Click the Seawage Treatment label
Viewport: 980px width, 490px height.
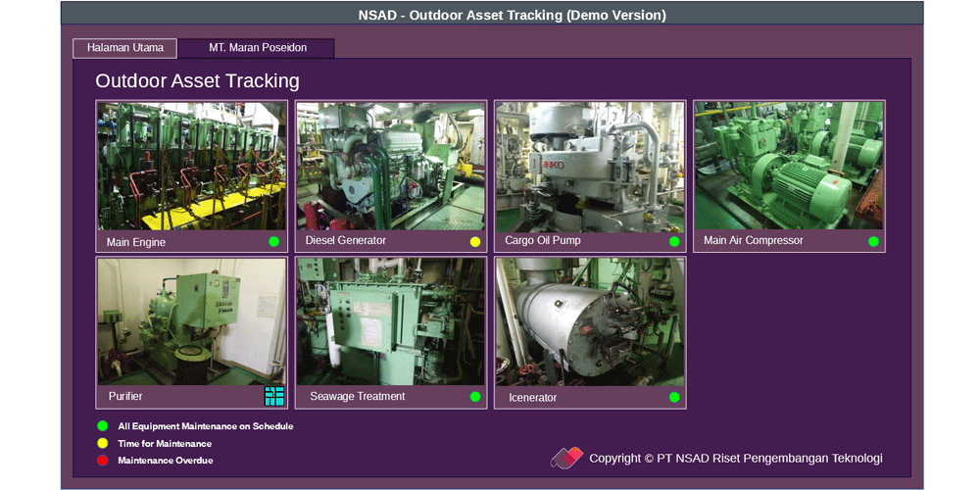pos(358,396)
